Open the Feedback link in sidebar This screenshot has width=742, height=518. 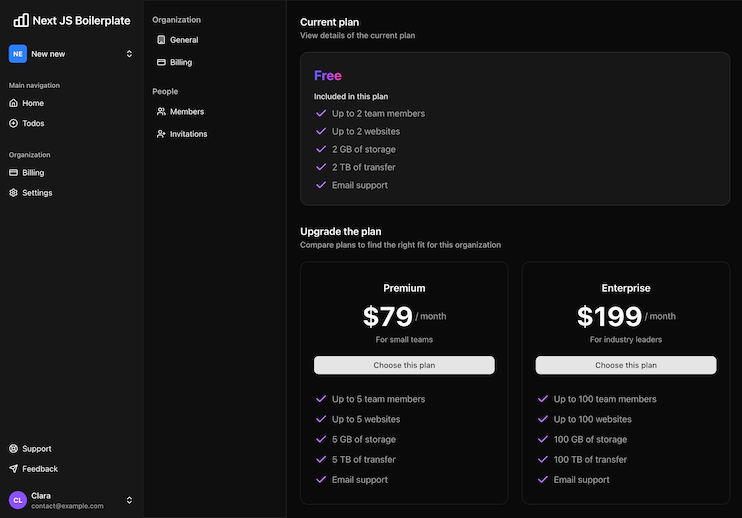pyautogui.click(x=40, y=469)
